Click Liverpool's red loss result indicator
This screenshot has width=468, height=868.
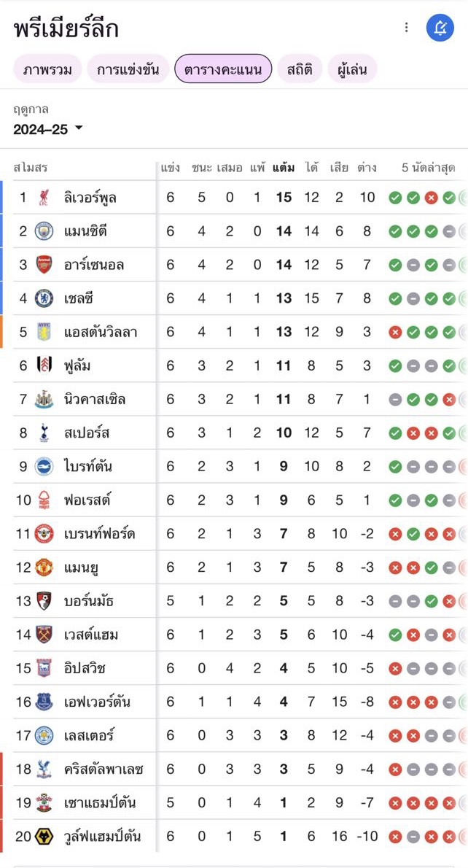431,198
